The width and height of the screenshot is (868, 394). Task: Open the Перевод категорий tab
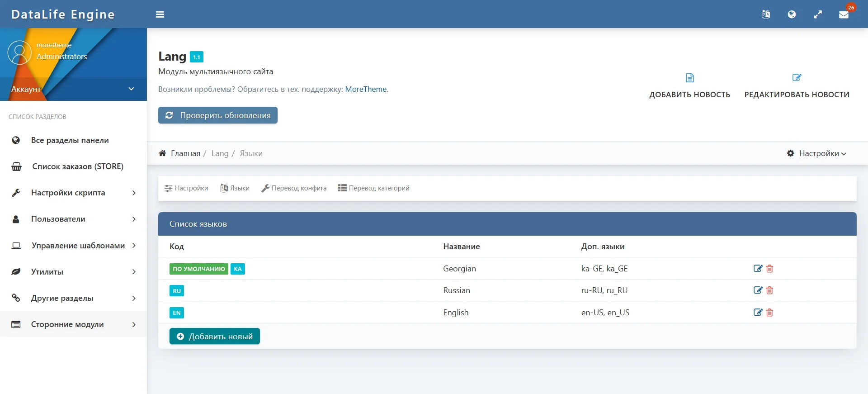pos(373,188)
